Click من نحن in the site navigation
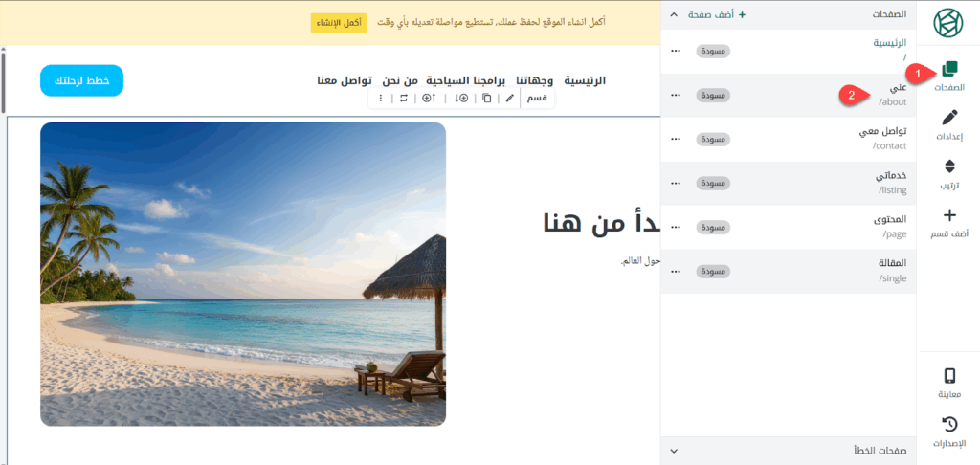 (400, 80)
